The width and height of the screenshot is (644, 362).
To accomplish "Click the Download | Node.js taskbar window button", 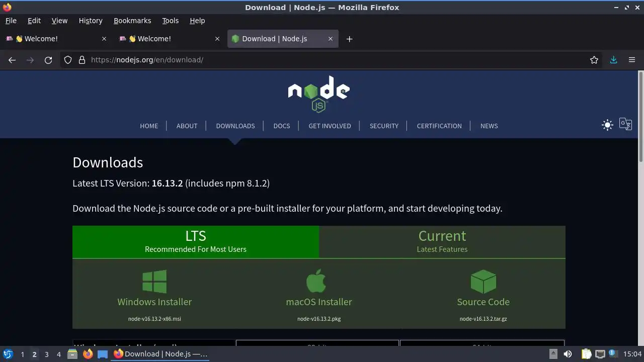I will (161, 354).
